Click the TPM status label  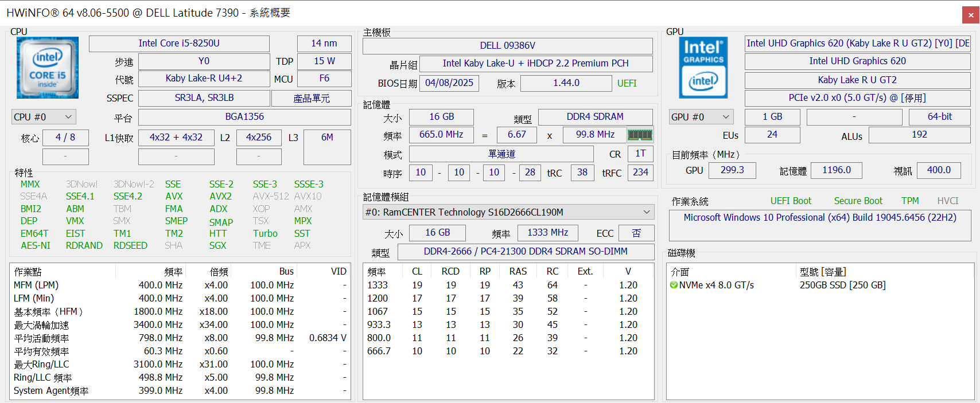point(910,201)
